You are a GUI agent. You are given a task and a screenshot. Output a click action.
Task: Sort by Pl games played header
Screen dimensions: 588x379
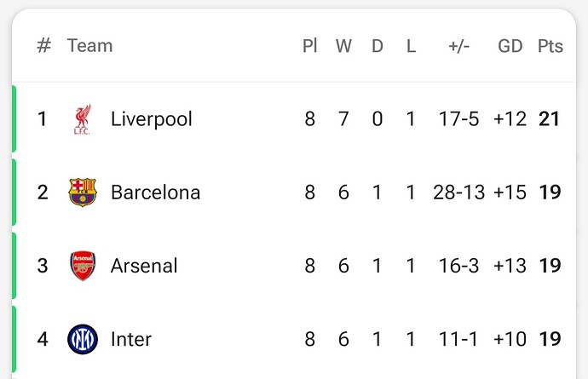[x=309, y=46]
